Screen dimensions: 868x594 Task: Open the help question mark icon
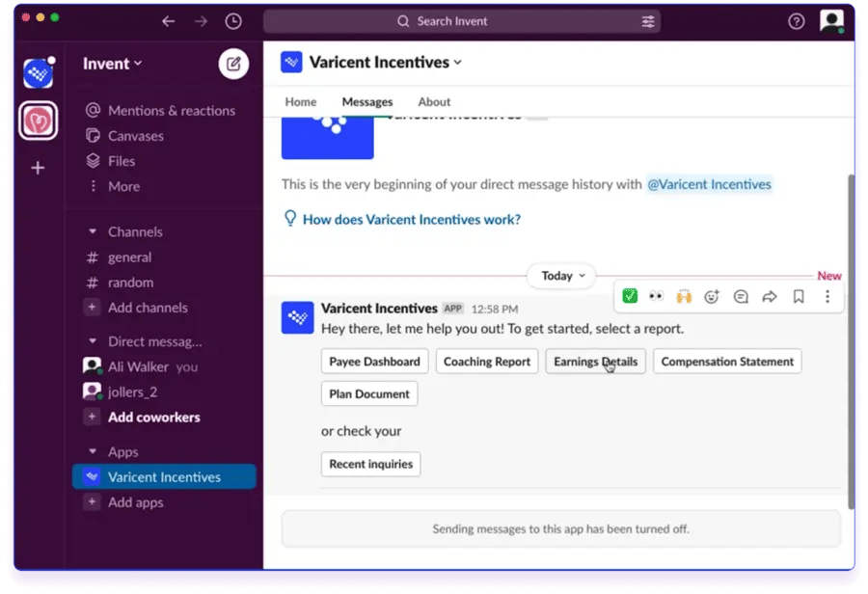[796, 21]
